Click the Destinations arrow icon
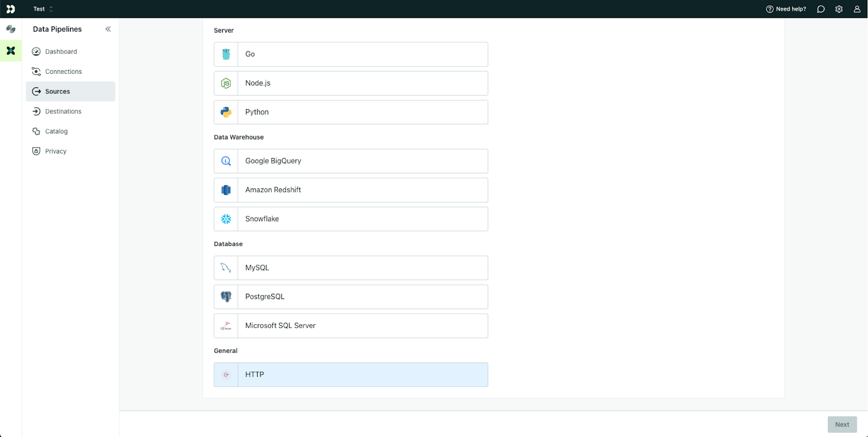This screenshot has width=868, height=437. (x=36, y=111)
